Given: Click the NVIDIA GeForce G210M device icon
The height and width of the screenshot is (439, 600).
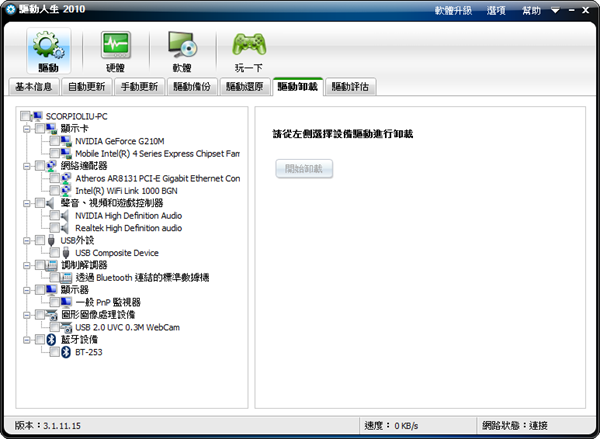Looking at the screenshot, I should pos(66,141).
